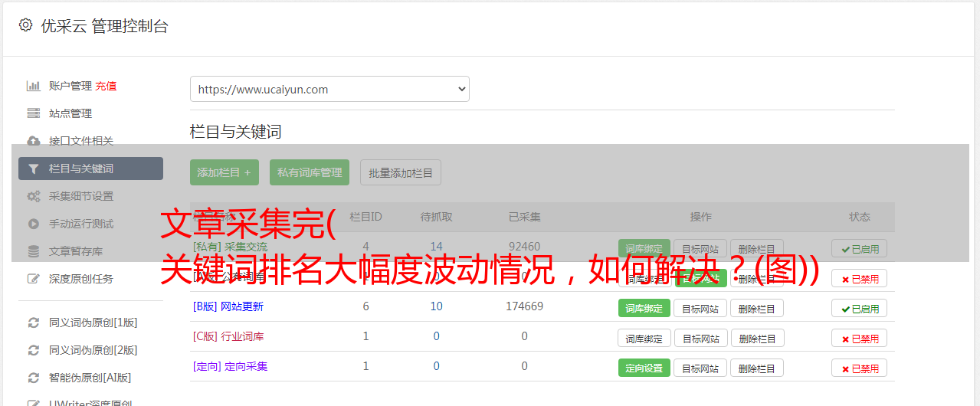Viewport: 980px width, 406px height.
Task: Click the 已采集 value 174669
Action: (x=524, y=306)
